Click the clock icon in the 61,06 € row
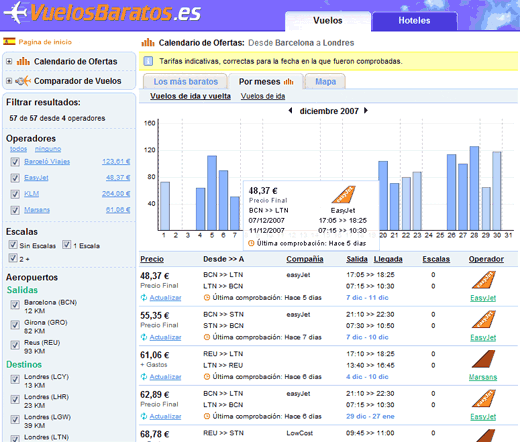This screenshot has width=520, height=442. tap(207, 377)
